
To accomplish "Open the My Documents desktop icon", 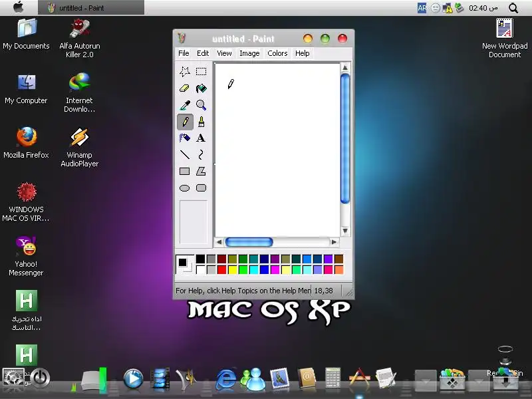I will coord(27,34).
